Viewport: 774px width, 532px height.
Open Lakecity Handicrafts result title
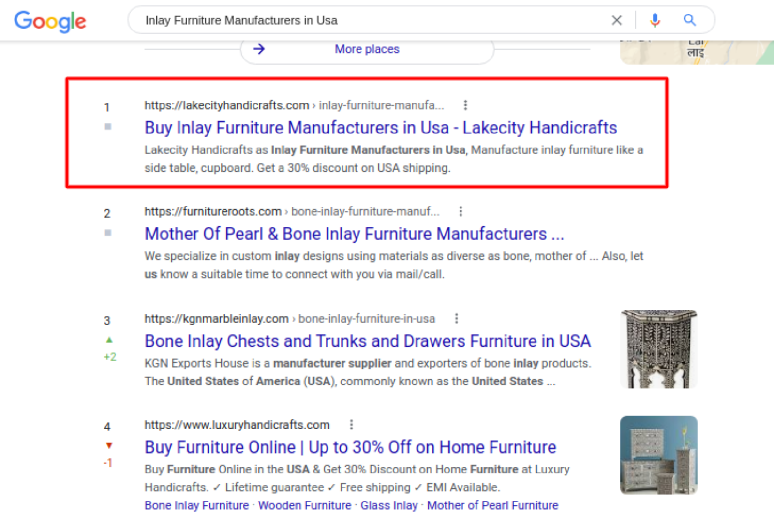tap(380, 128)
